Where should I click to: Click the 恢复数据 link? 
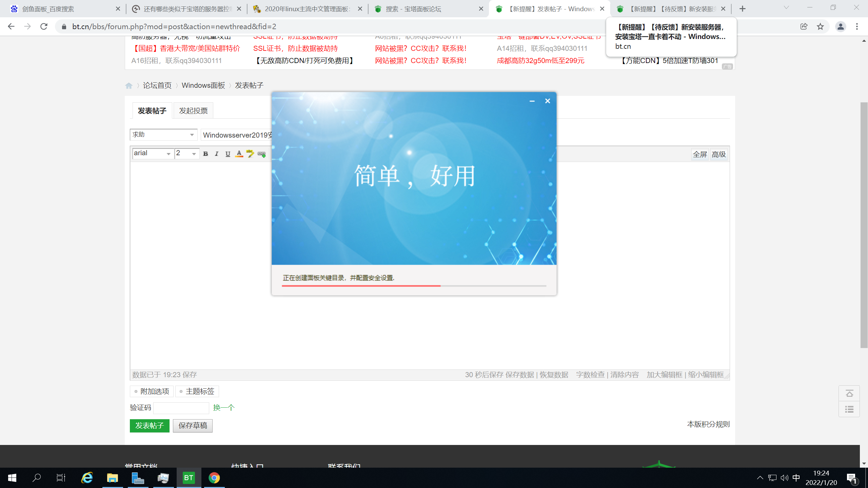tap(554, 375)
